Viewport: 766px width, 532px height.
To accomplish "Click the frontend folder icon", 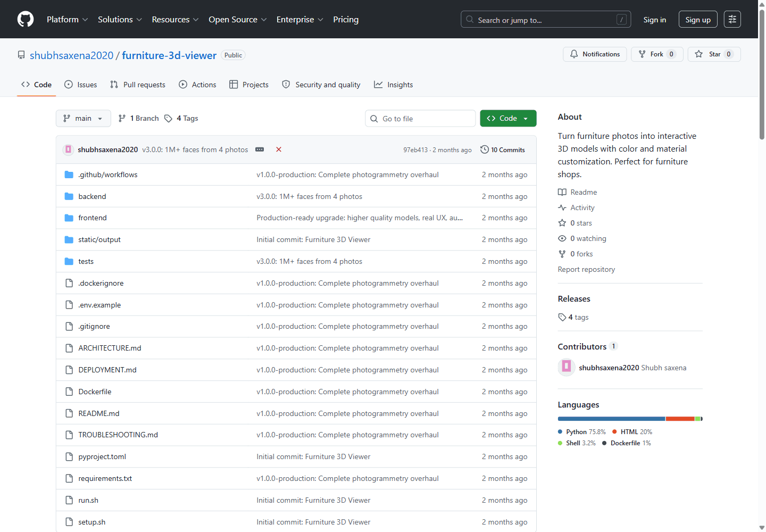I will 69,218.
